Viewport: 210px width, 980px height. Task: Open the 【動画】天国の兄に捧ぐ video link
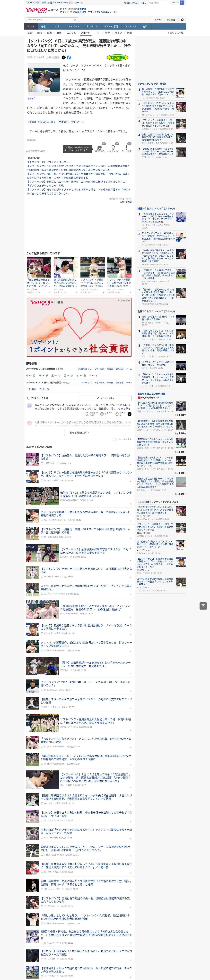tap(56, 122)
